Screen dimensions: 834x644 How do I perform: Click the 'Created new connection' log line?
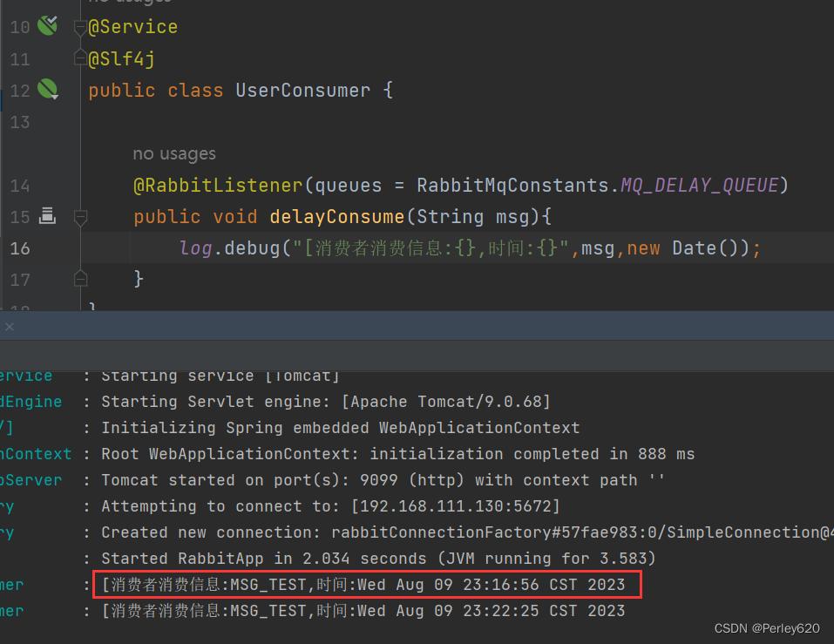(x=467, y=532)
